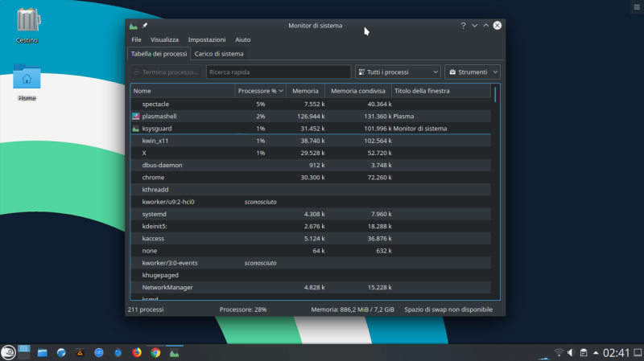This screenshot has width=644, height=361.
Task: Click the system monitor app icon in titlebar
Action: click(x=134, y=26)
